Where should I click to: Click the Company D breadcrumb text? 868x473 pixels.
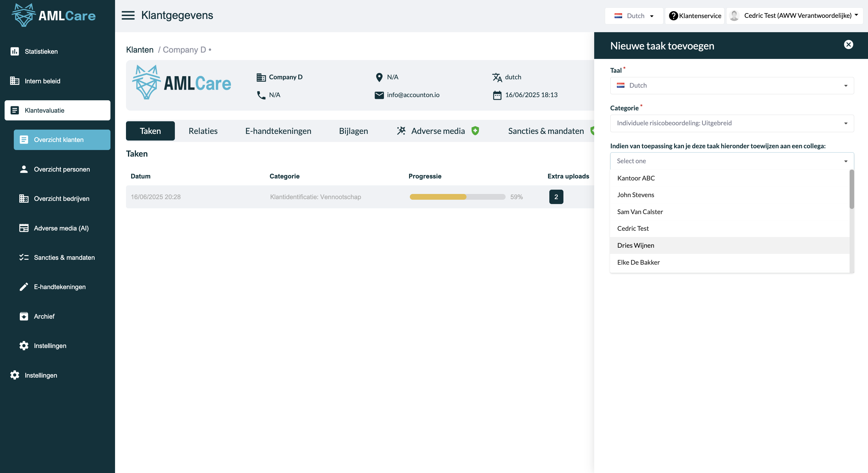pyautogui.click(x=184, y=50)
